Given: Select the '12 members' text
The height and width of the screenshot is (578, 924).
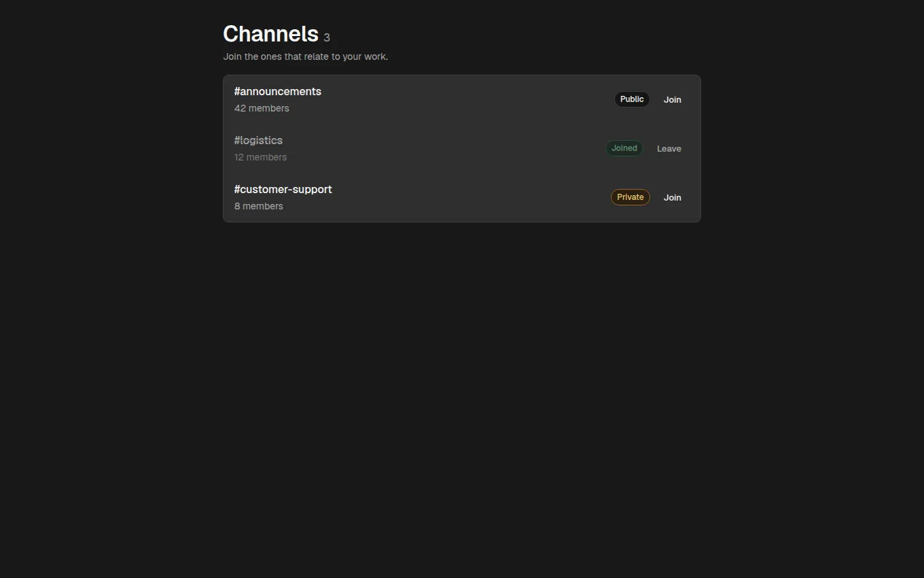Looking at the screenshot, I should click(260, 157).
